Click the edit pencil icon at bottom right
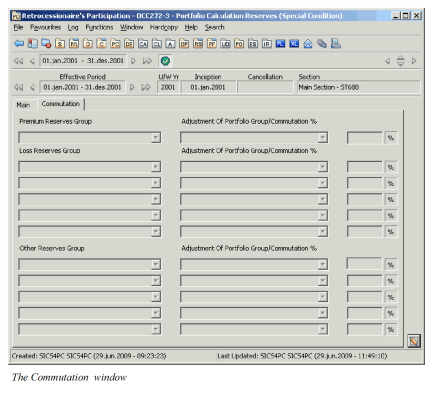 (x=414, y=341)
